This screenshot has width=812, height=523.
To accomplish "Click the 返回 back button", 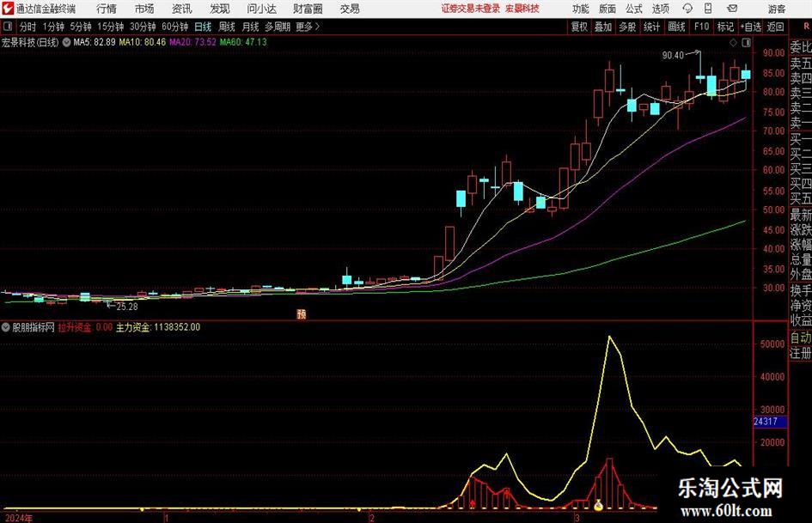I will (775, 27).
